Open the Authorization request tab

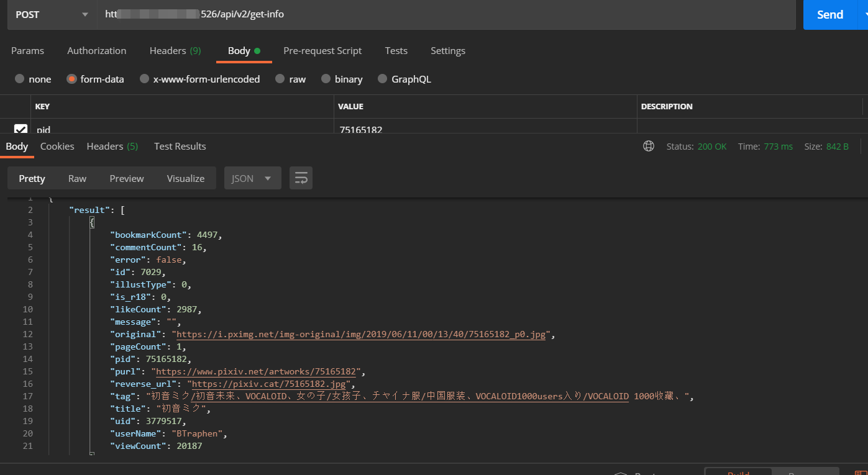96,51
